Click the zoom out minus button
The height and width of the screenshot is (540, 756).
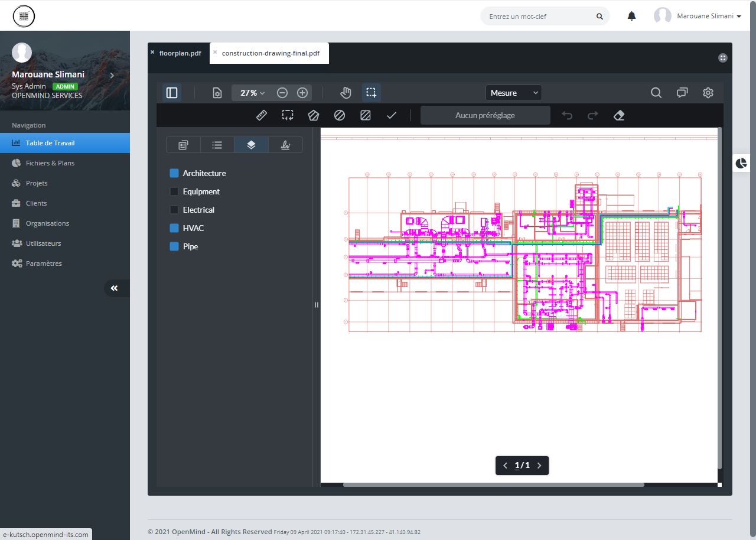pos(282,93)
